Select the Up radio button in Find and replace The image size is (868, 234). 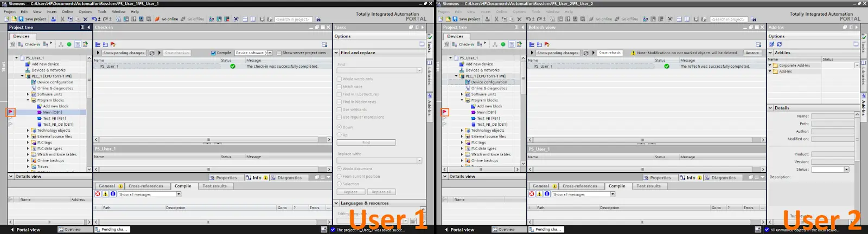click(x=340, y=135)
